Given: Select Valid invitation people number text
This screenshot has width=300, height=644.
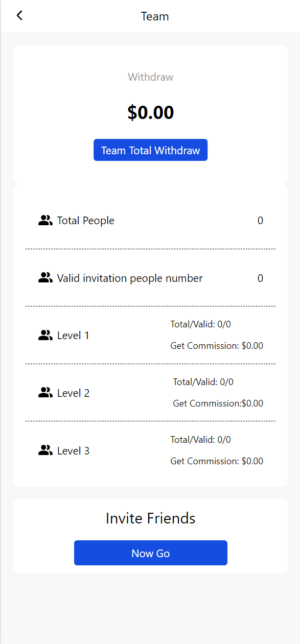Looking at the screenshot, I should [x=130, y=278].
